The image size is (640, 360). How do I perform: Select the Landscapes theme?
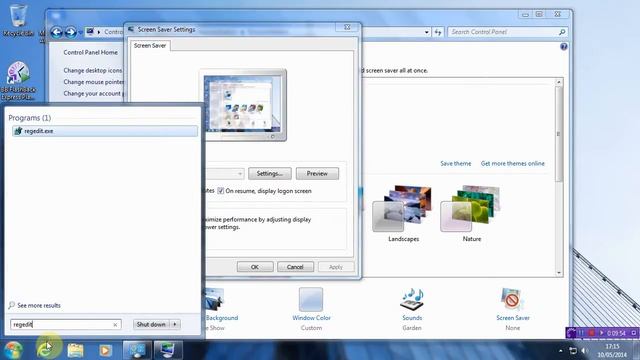(403, 214)
